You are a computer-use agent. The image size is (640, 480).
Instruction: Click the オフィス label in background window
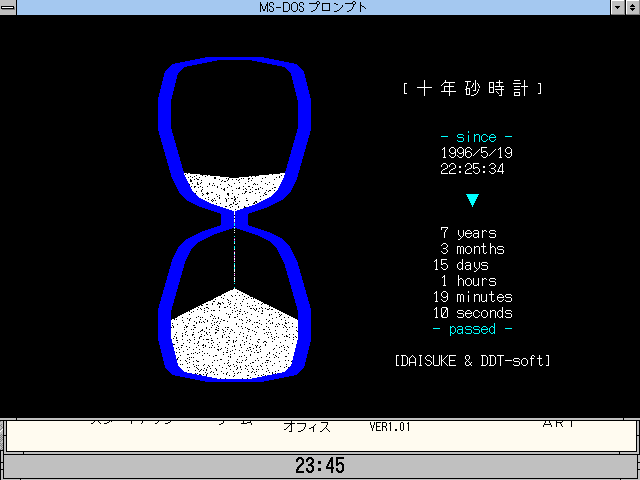[x=307, y=427]
